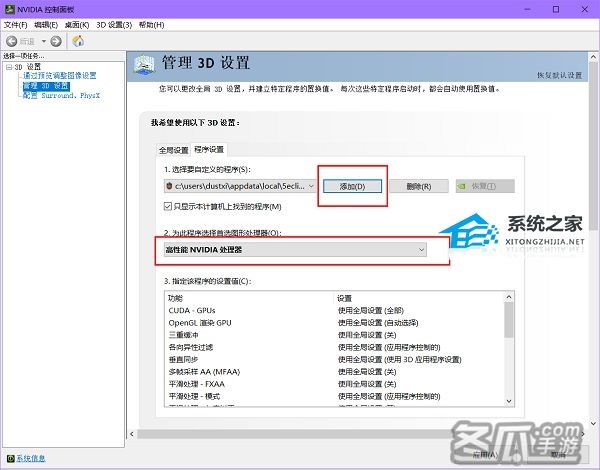Select the 平滑处理 - 模式 row

336,396
